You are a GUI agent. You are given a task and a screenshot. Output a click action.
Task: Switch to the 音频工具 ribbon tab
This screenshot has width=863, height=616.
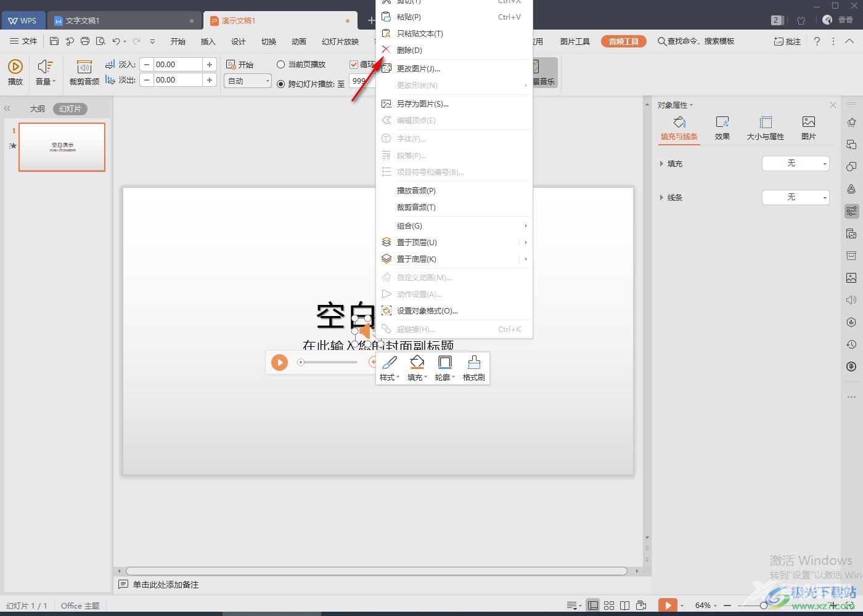point(624,41)
